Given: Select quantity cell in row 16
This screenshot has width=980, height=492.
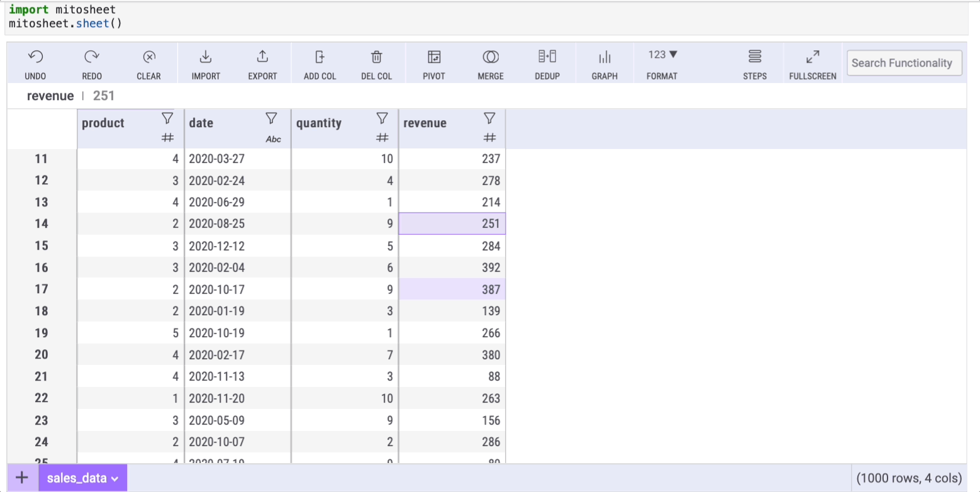Looking at the screenshot, I should point(345,267).
